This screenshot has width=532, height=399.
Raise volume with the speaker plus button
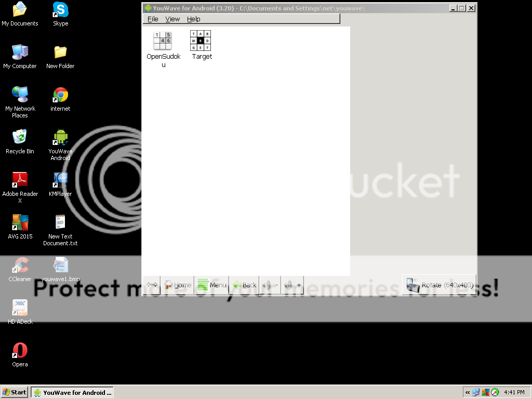pos(292,285)
